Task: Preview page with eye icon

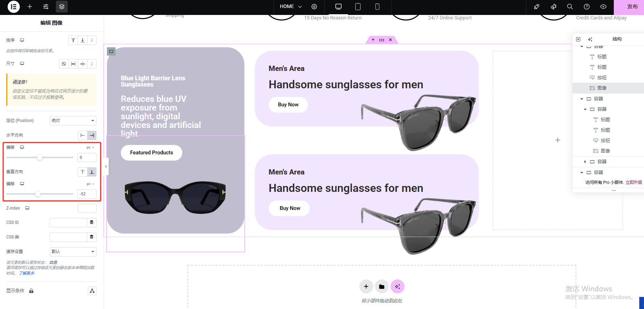Action: [x=603, y=7]
